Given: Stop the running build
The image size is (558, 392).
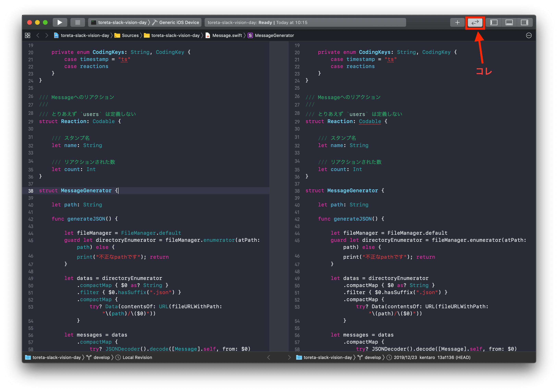Looking at the screenshot, I should click(78, 22).
